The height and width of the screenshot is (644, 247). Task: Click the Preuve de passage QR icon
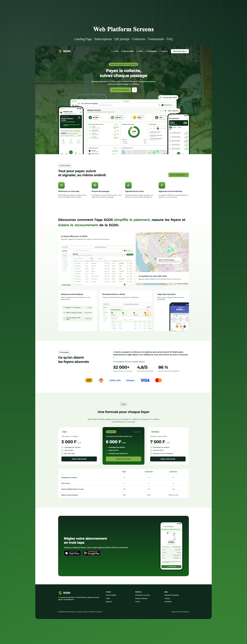95,185
